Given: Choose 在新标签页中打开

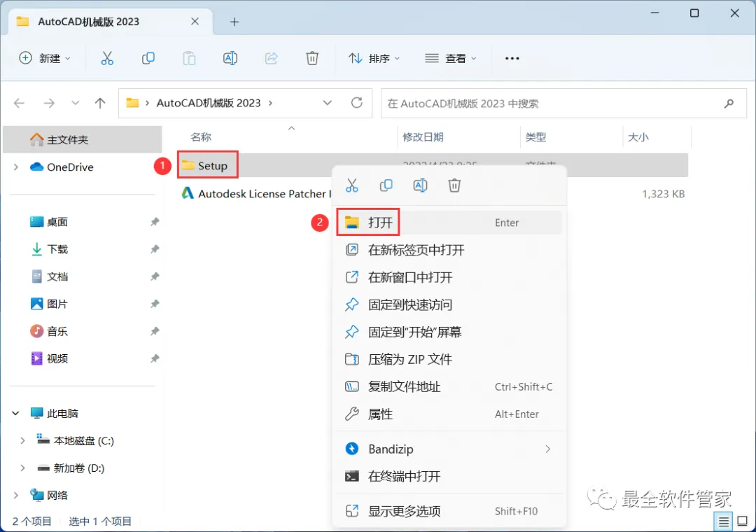Looking at the screenshot, I should [x=449, y=250].
